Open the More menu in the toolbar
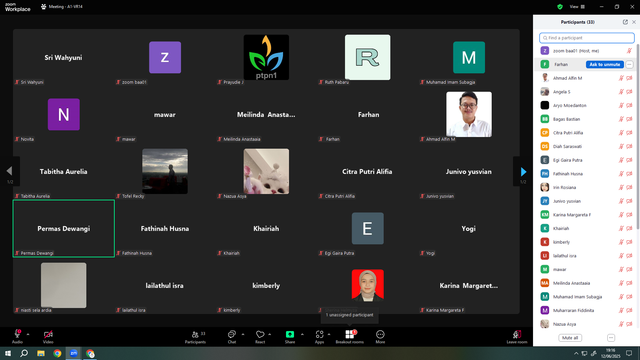 [x=380, y=337]
